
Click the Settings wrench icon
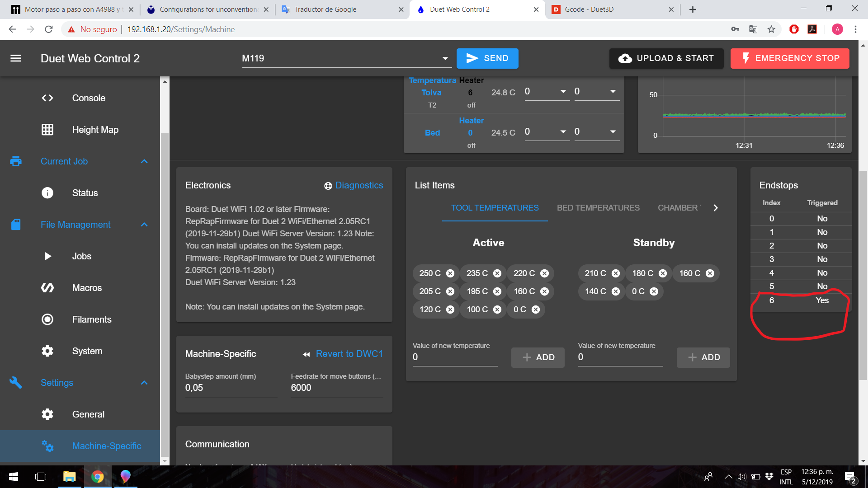coord(16,383)
